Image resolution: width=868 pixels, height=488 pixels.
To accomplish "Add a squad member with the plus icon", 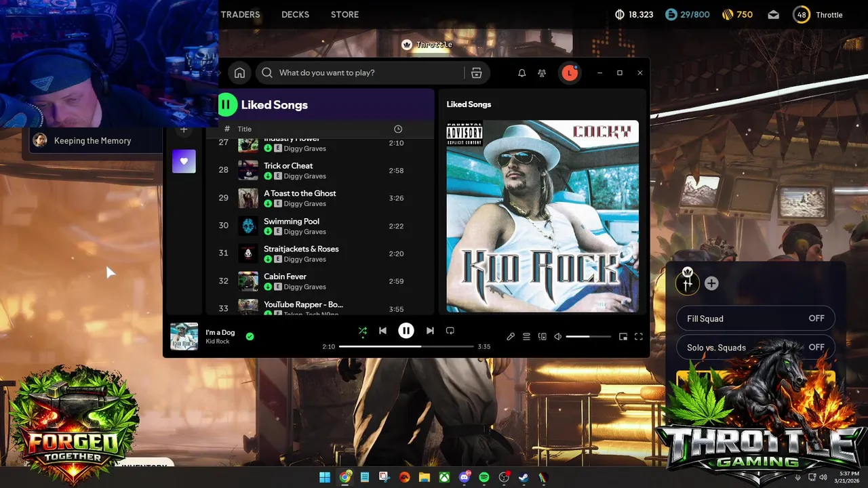I will coord(711,283).
